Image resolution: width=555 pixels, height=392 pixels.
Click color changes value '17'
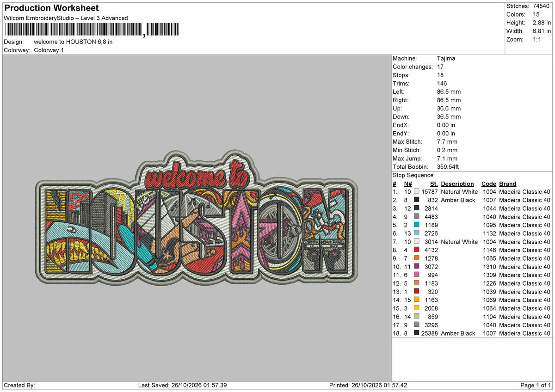click(x=440, y=67)
